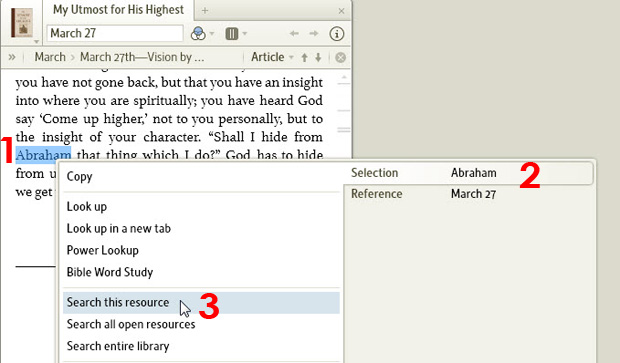
Task: Choose Search this resource
Action: pyautogui.click(x=201, y=302)
